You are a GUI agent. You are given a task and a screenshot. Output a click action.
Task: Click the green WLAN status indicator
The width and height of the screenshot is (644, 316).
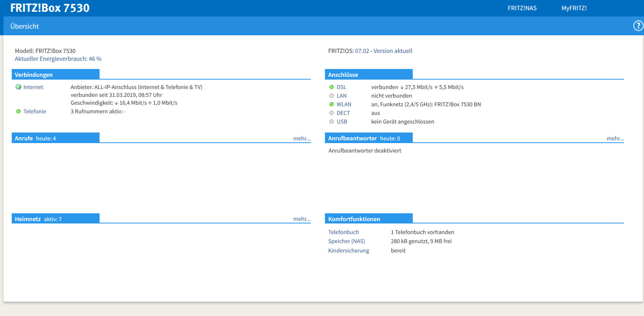332,104
